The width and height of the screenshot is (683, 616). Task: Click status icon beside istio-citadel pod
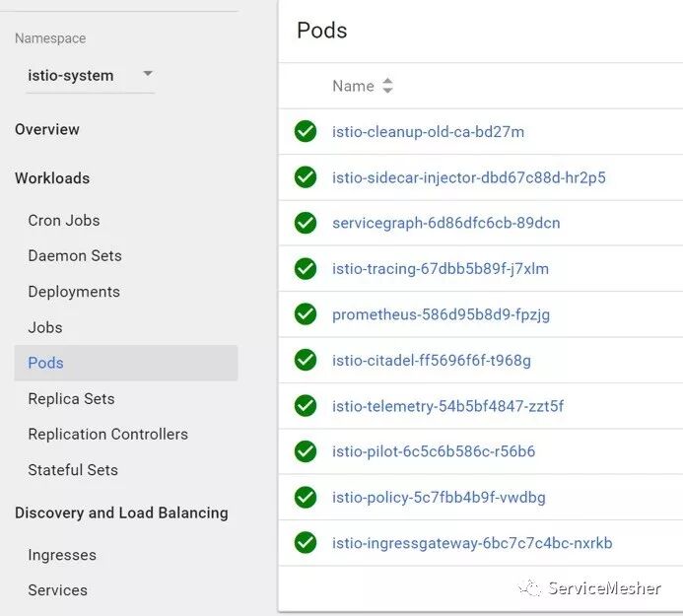(306, 360)
